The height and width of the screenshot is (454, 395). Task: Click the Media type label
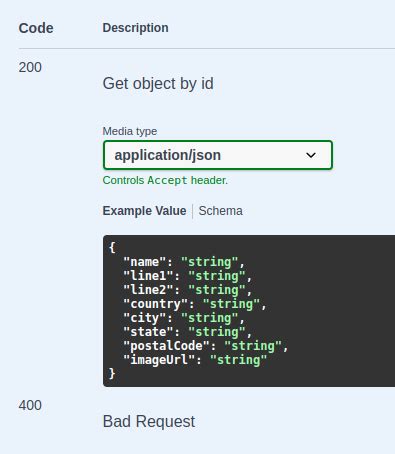click(x=130, y=131)
